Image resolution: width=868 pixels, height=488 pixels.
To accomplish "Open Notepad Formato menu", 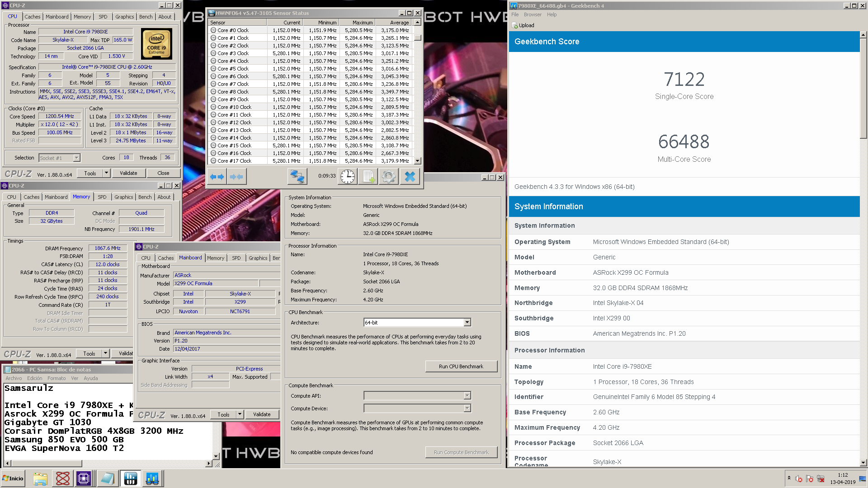I will (x=57, y=379).
